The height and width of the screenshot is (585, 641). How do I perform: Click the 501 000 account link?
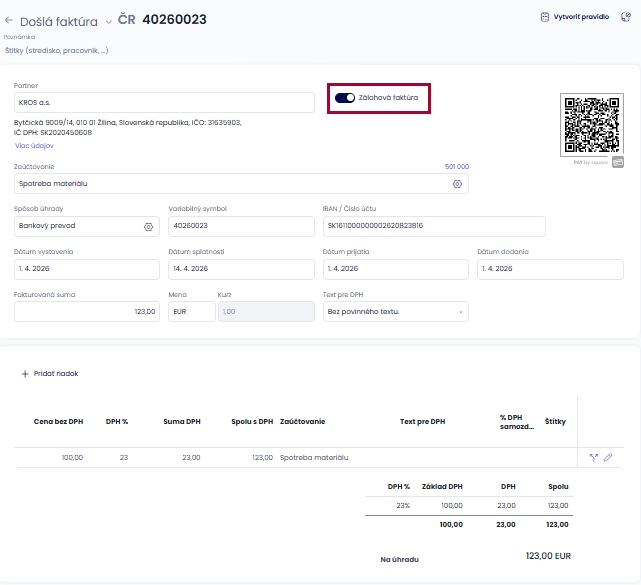click(456, 167)
